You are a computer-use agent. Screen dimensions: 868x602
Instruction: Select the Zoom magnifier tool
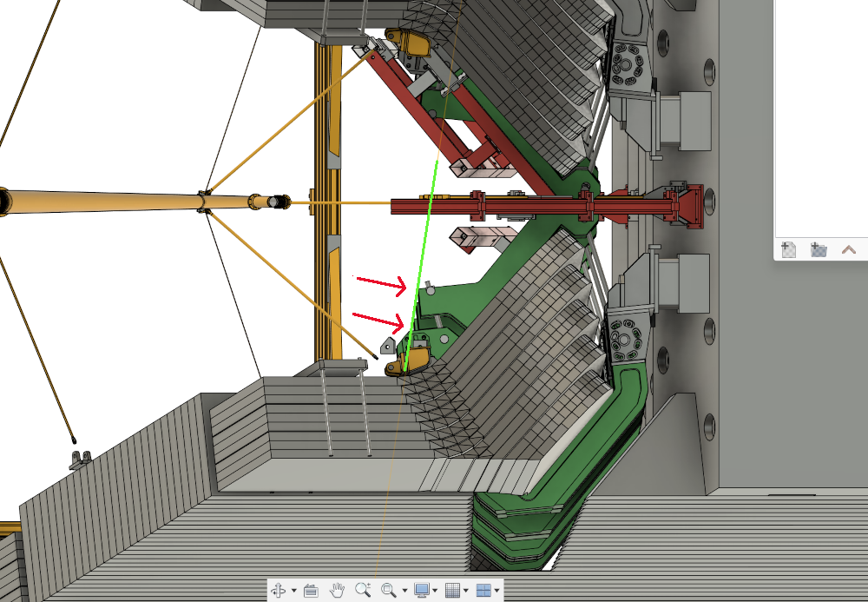(363, 591)
